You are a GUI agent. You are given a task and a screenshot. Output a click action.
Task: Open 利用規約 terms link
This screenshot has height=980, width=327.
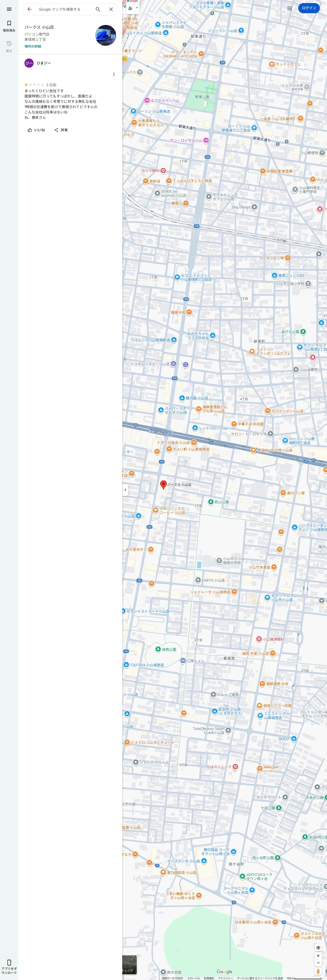[209, 978]
